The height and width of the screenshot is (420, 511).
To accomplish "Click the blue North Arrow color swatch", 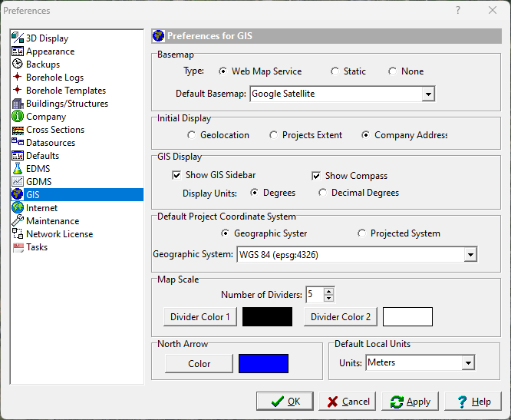I will click(263, 364).
